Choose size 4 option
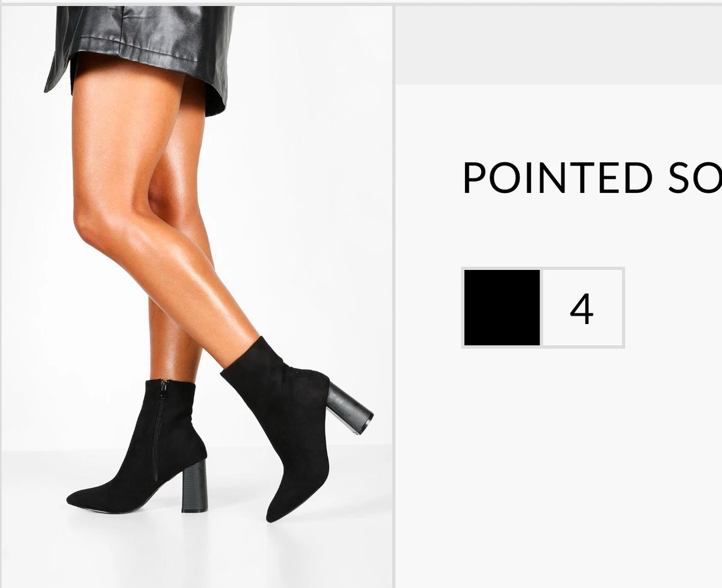 (x=582, y=307)
